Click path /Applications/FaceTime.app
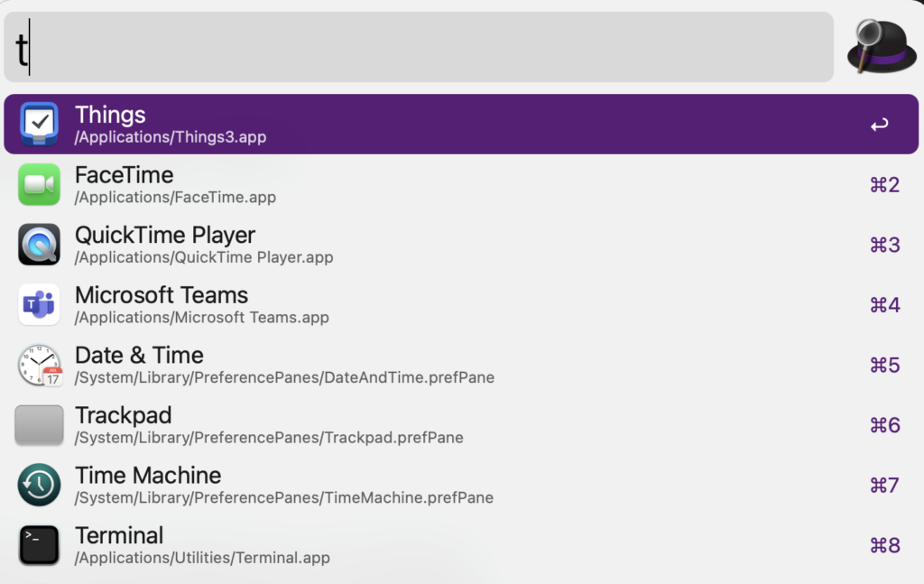 175,198
